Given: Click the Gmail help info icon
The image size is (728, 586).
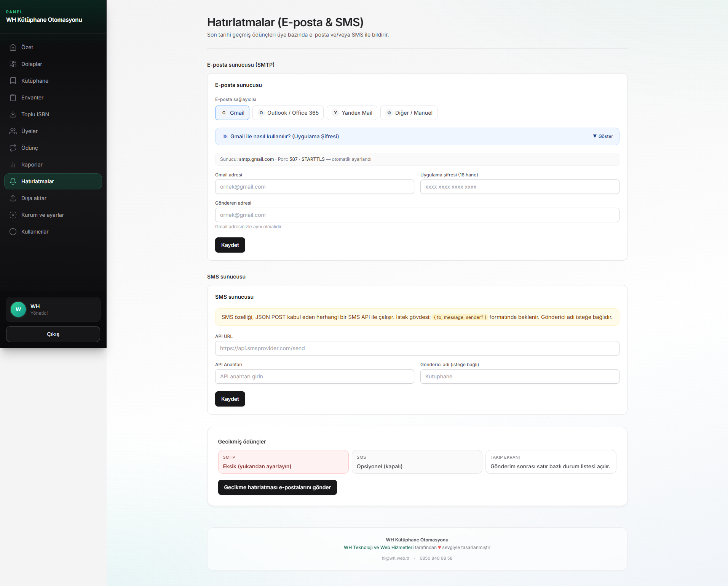Looking at the screenshot, I should [225, 136].
